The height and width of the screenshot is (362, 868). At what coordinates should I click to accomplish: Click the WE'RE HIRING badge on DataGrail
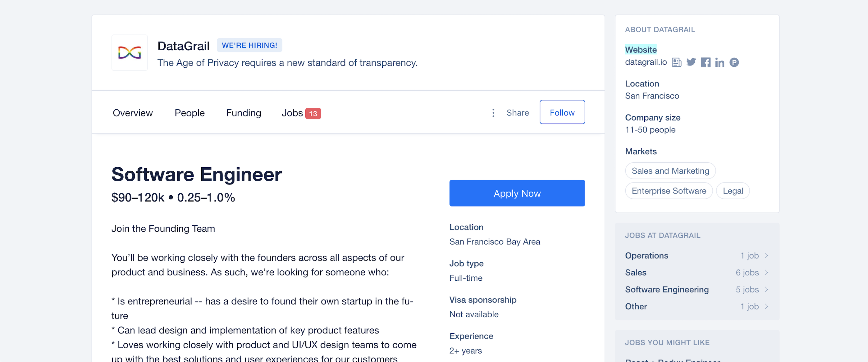tap(249, 45)
